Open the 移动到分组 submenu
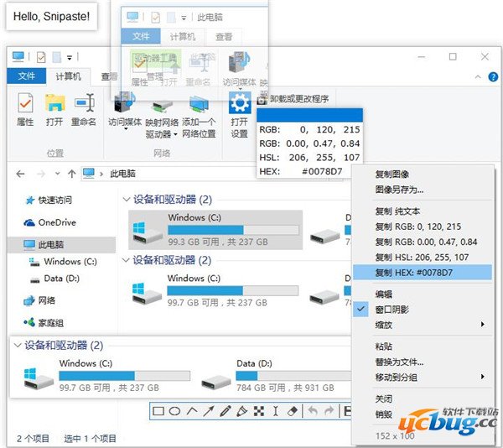This screenshot has height=448, width=503. coord(423,378)
